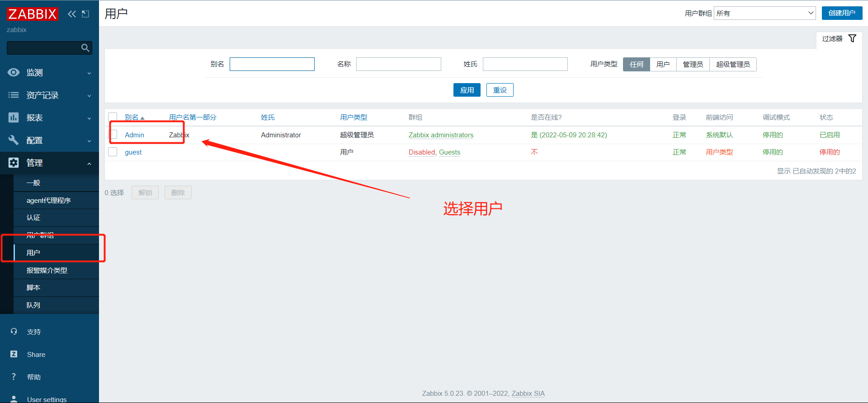Open the Admin user link

[134, 135]
